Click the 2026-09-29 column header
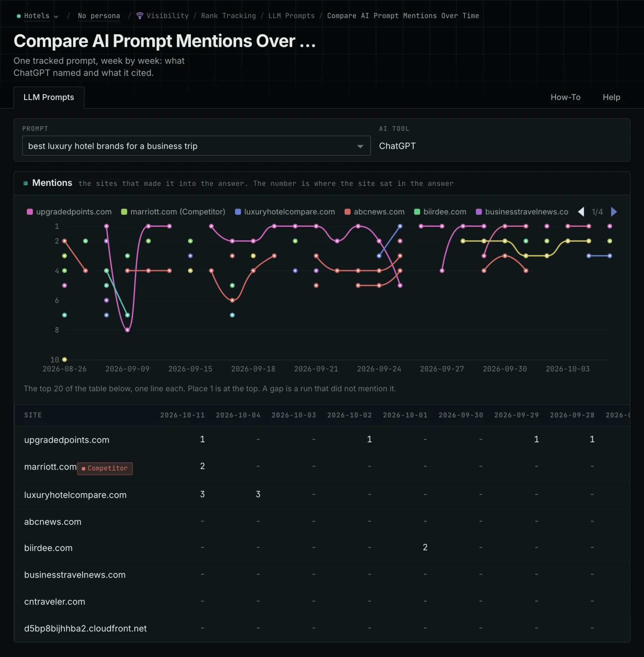 pyautogui.click(x=516, y=415)
